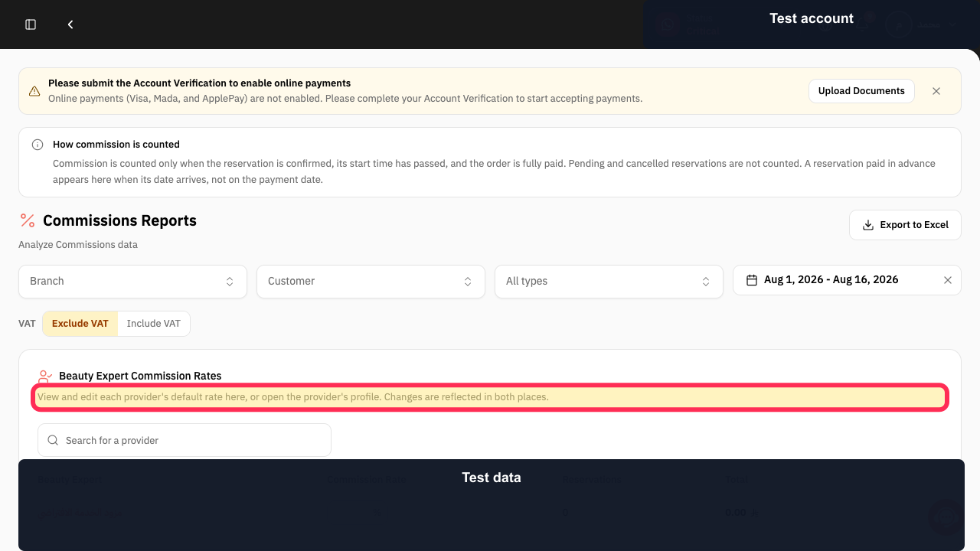Click the Export to Excel button
The width and height of the screenshot is (980, 551).
coord(905,225)
